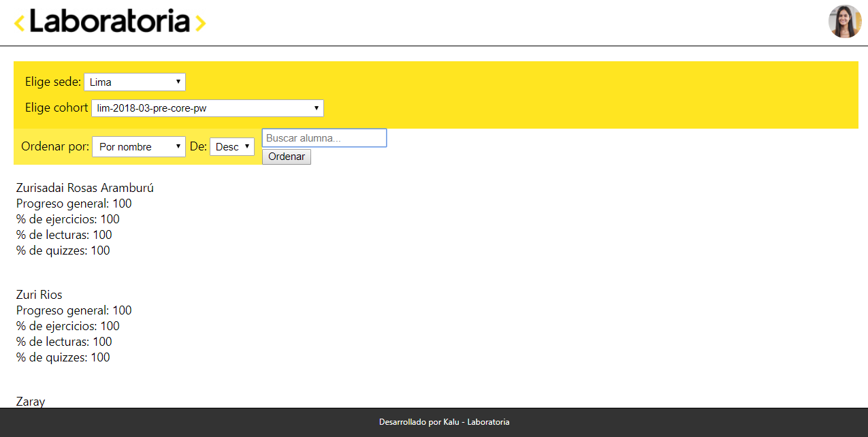Click the De: label beside the Desc dropdown
This screenshot has width=868, height=437.
pyautogui.click(x=198, y=146)
